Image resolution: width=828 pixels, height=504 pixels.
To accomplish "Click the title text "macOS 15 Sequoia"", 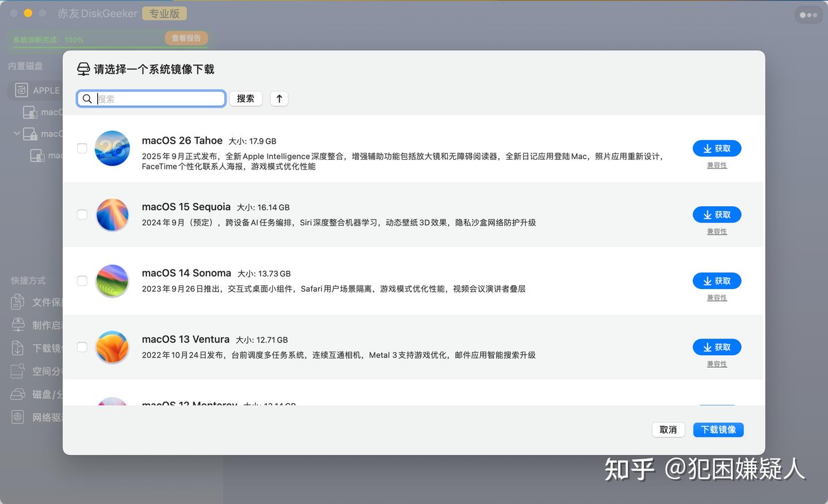I will point(186,207).
